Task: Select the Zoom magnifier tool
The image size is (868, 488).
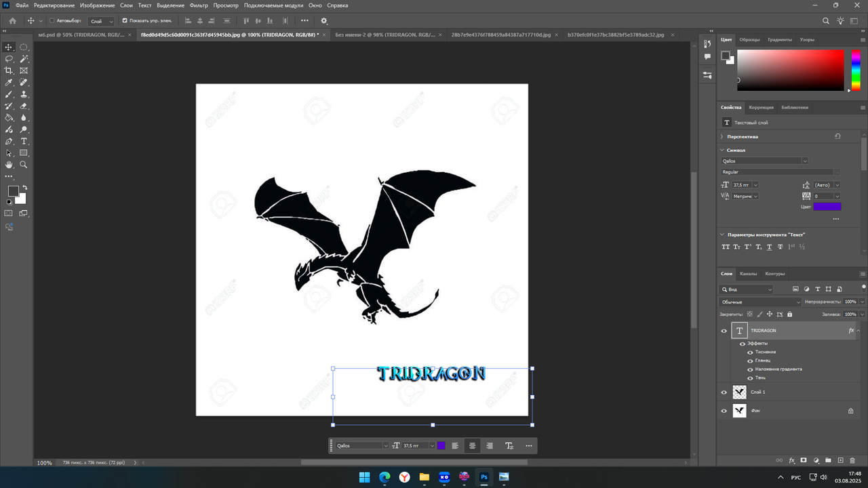Action: [24, 165]
